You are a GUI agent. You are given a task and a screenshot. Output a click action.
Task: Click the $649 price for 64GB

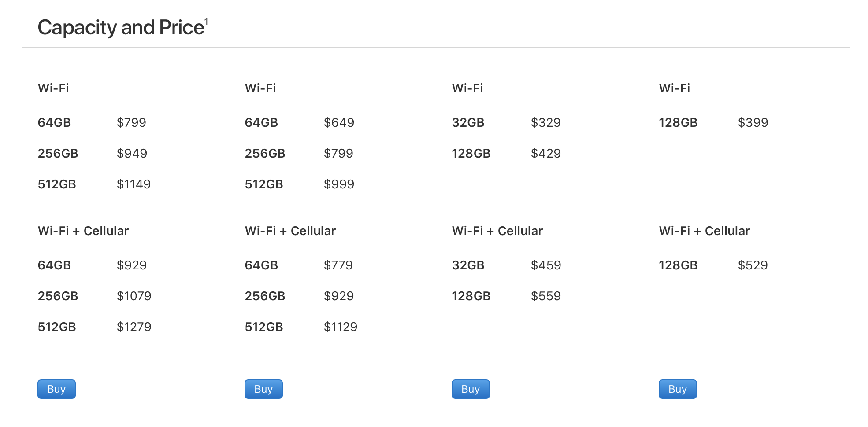339,122
